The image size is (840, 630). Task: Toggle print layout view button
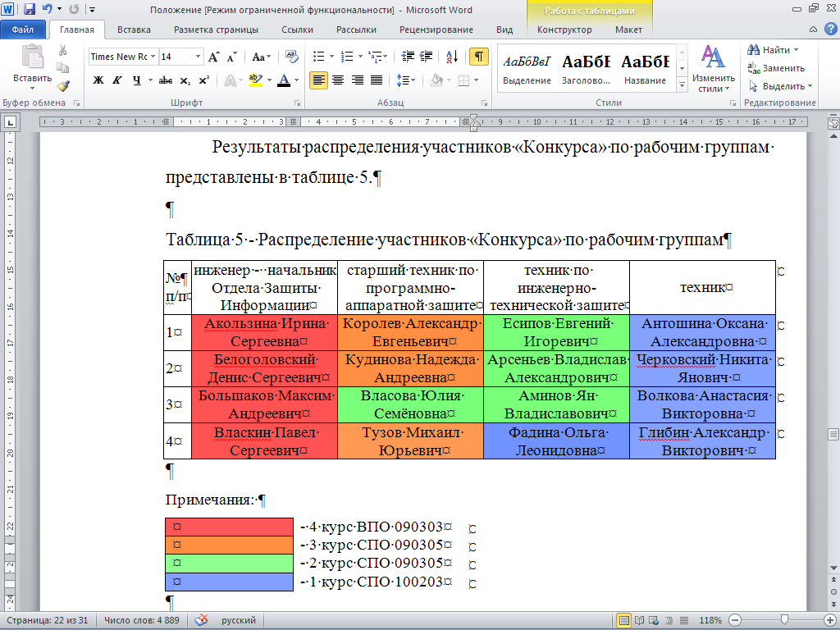click(623, 620)
